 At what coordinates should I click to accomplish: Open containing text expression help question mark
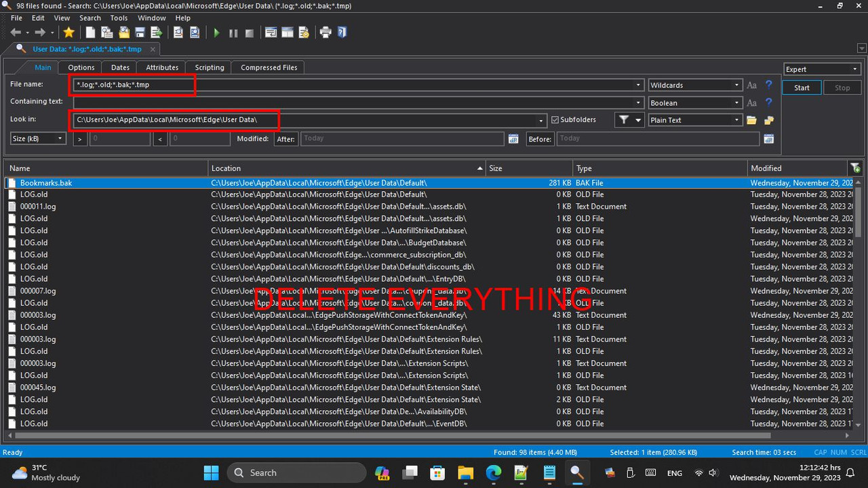tap(768, 102)
